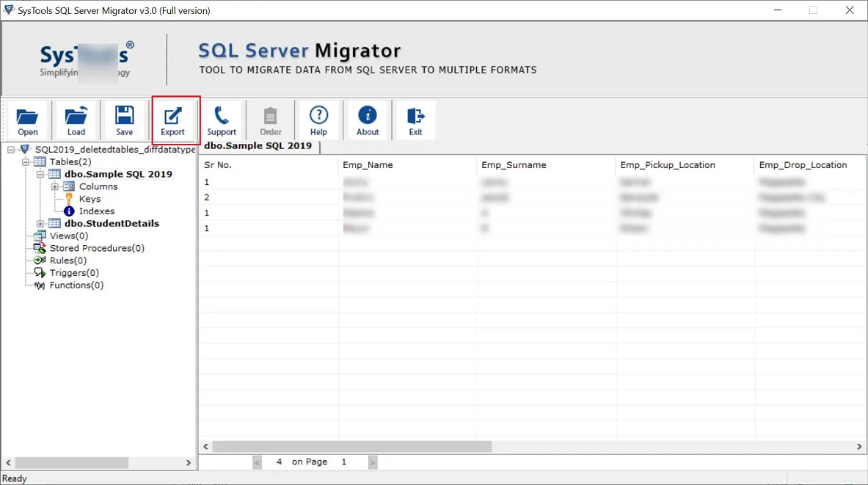This screenshot has width=868, height=485.
Task: Open the Help question mark icon
Action: [318, 120]
